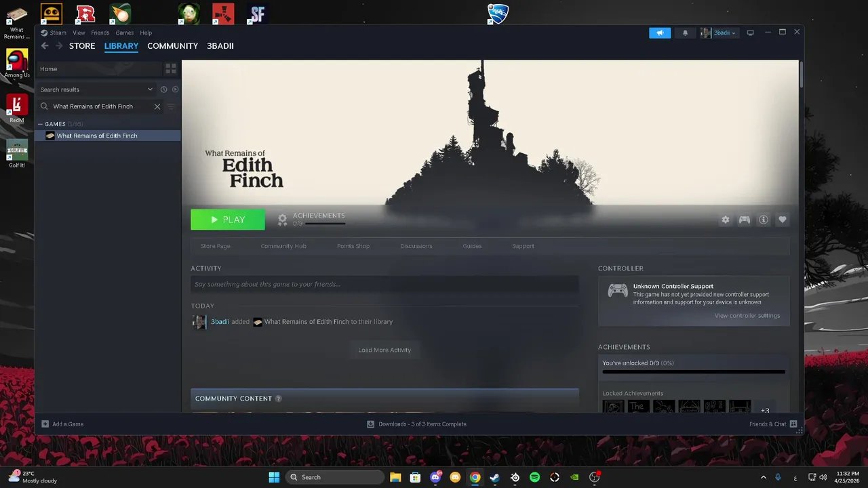Screen dimensions: 868x488
Task: Open the Friends menu
Action: (x=100, y=33)
